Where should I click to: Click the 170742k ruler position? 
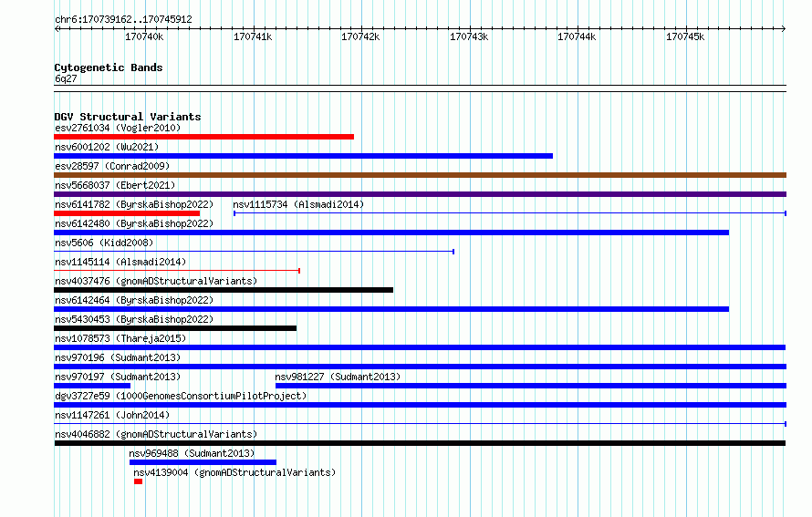pos(360,36)
